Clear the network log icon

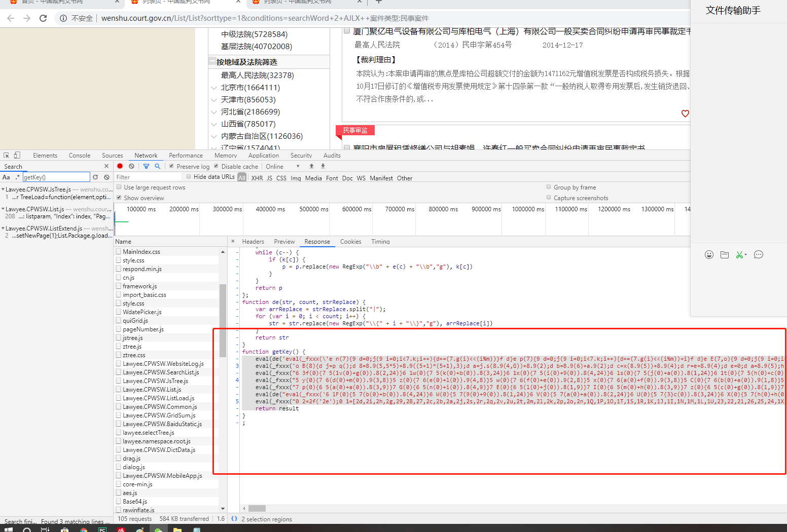click(132, 166)
